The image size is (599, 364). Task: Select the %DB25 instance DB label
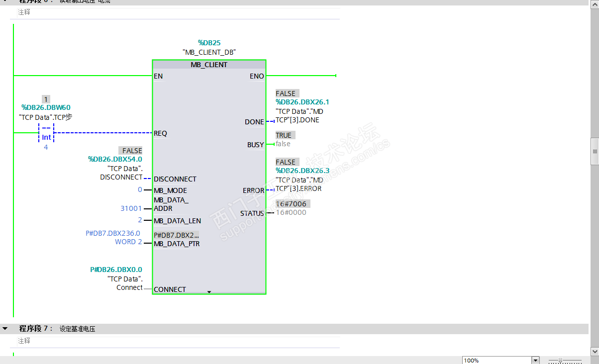pyautogui.click(x=209, y=43)
